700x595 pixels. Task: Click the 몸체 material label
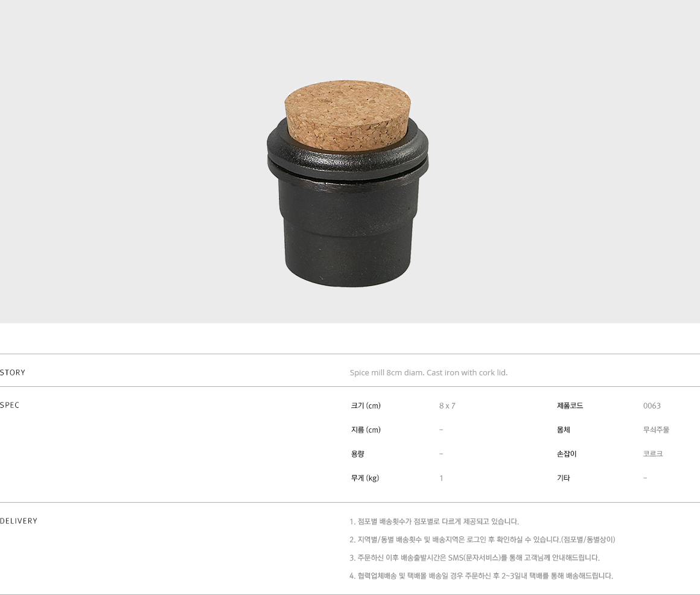click(564, 430)
